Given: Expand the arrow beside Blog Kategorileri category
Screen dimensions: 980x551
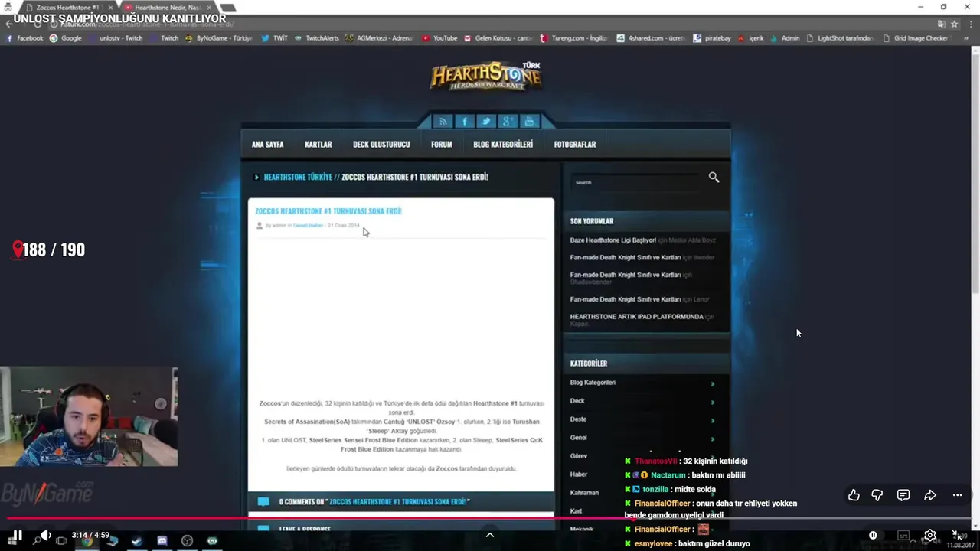Looking at the screenshot, I should pyautogui.click(x=713, y=383).
